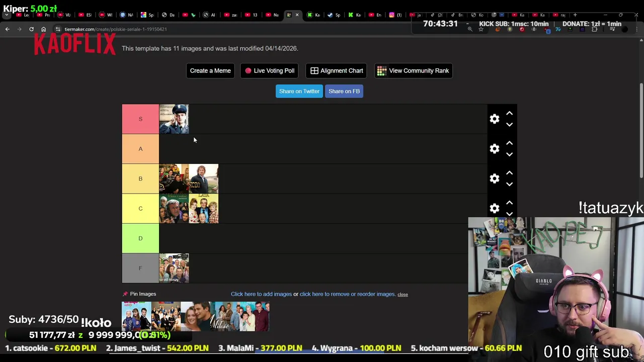Bookmark this page with the star icon
This screenshot has width=644, height=362.
(481, 29)
